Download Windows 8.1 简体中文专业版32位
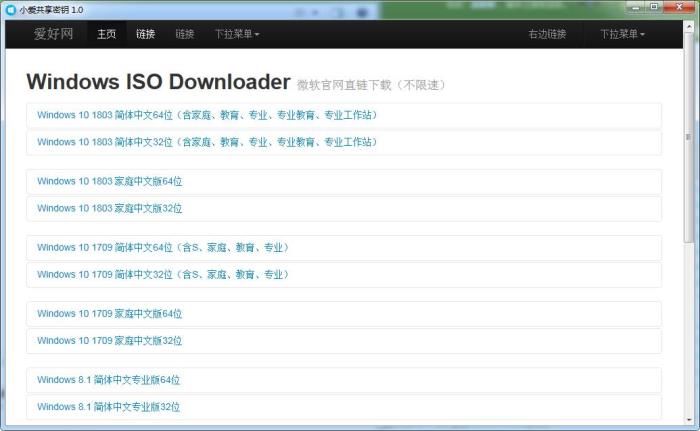This screenshot has width=700, height=431. (344, 406)
